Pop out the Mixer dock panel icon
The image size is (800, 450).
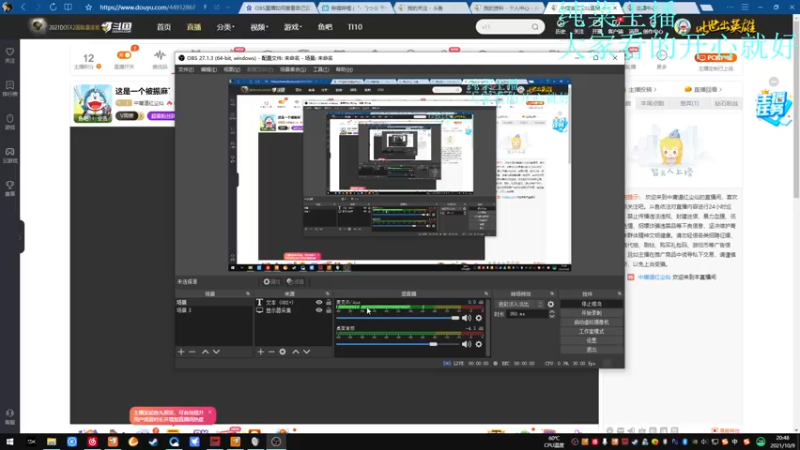click(486, 294)
